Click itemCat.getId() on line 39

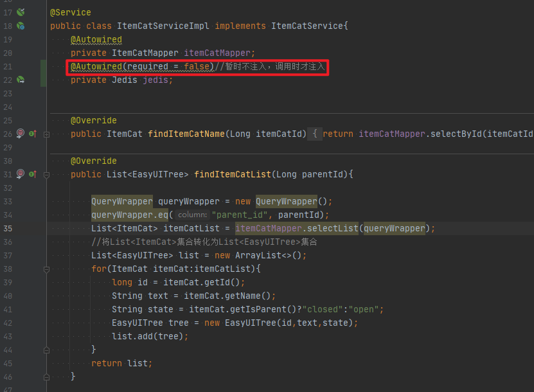coord(201,282)
